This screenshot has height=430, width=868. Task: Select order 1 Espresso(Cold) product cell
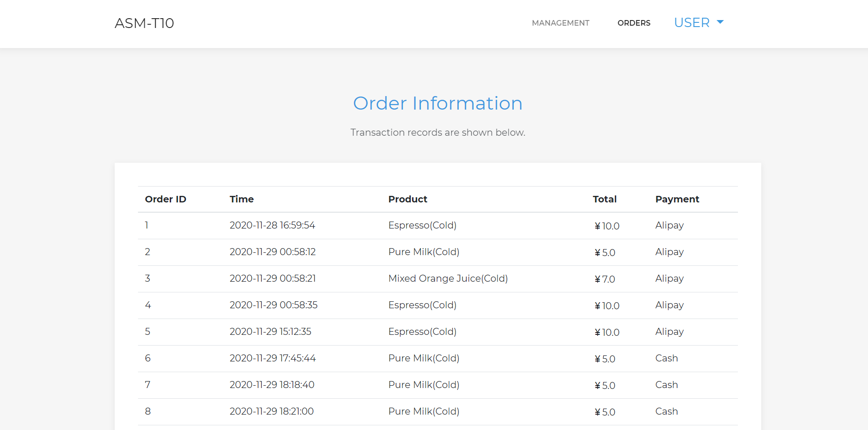(x=422, y=225)
